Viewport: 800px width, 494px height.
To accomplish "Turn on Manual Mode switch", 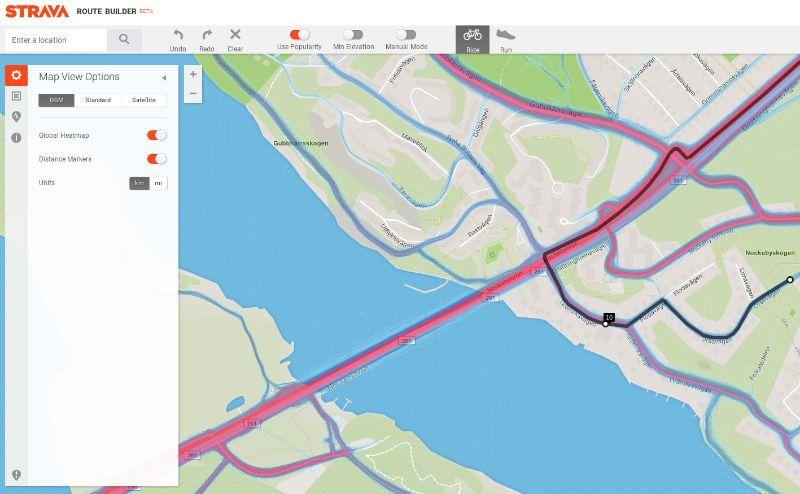I will tap(406, 34).
